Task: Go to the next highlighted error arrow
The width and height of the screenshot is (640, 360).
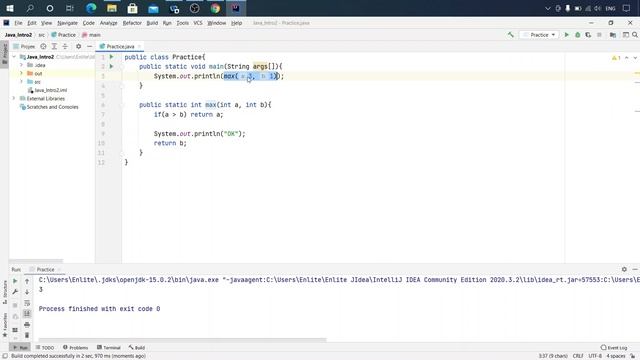Action: tap(635, 58)
